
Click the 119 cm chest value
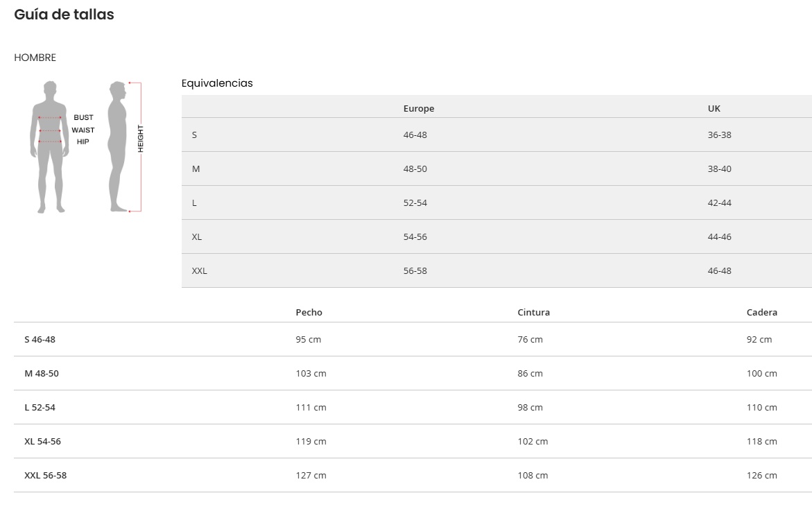[311, 442]
